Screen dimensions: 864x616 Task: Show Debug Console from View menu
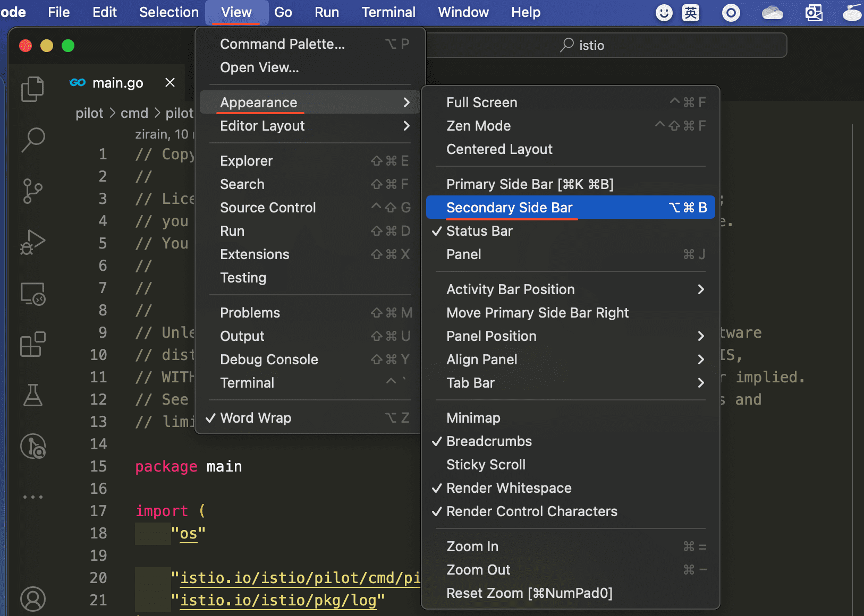pyautogui.click(x=310, y=360)
